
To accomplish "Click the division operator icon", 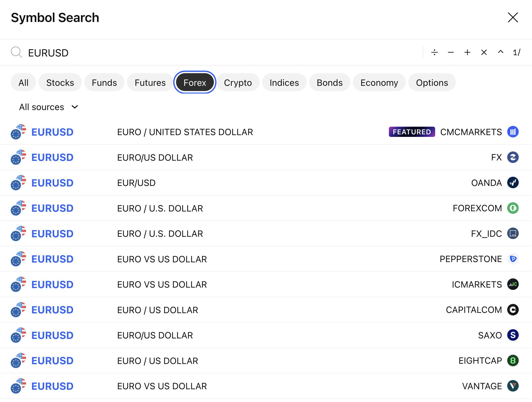I will (x=434, y=52).
